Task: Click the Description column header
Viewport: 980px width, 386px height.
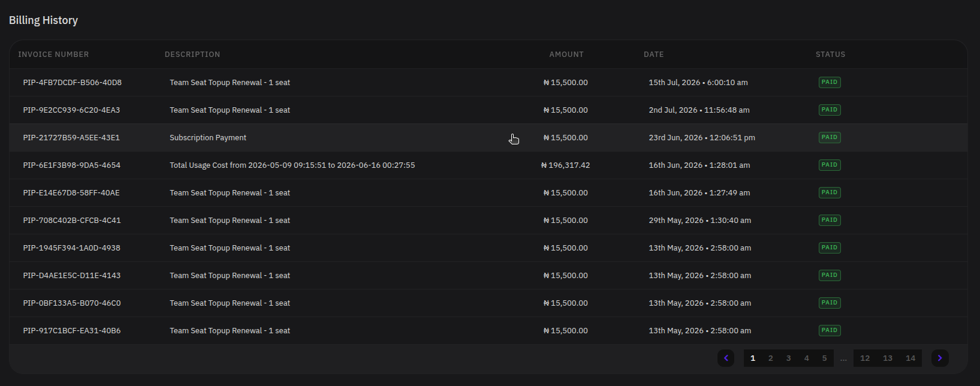Action: click(x=192, y=55)
